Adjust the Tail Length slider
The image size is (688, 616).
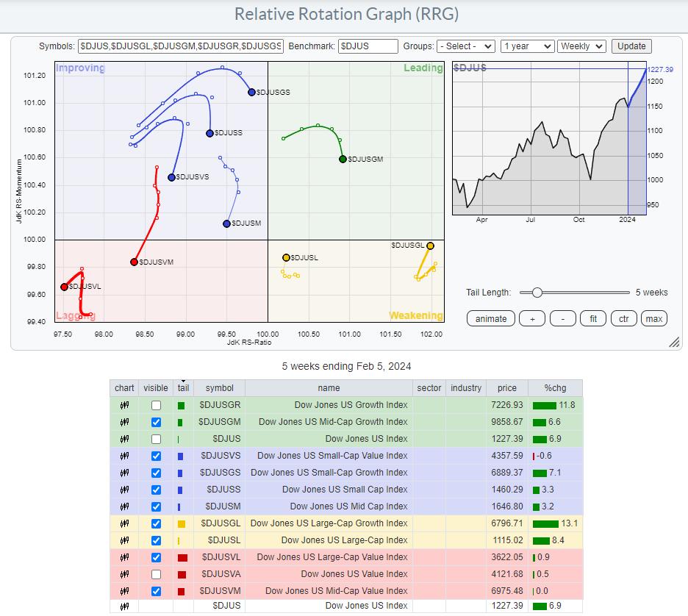(x=537, y=293)
